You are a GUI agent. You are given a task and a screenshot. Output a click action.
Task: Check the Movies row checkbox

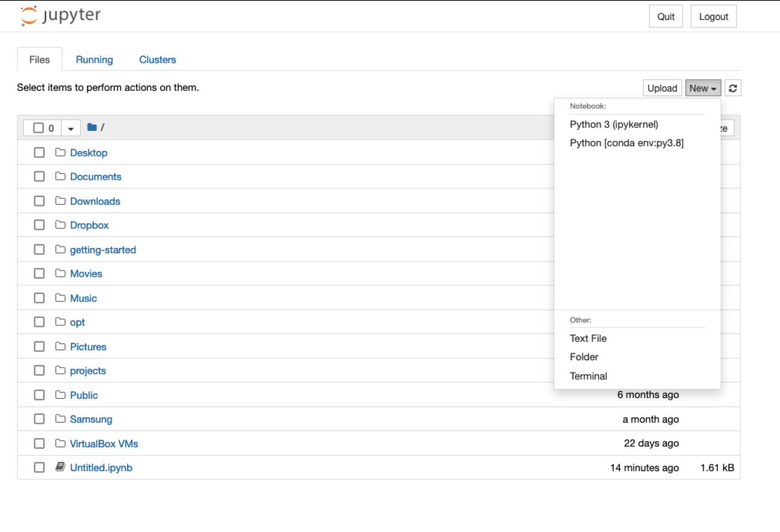click(39, 273)
